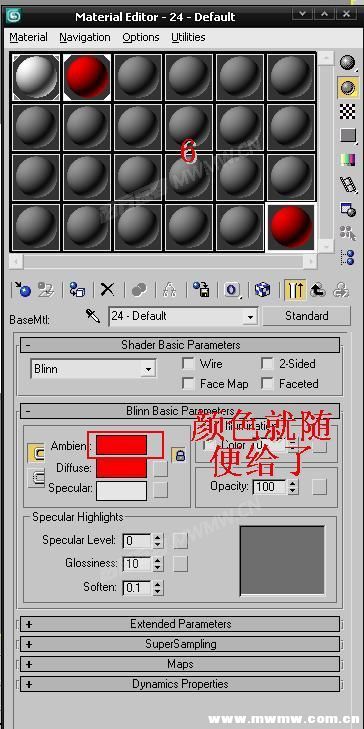Click Go Forward to Sibling icon
This screenshot has height=729, width=364.
click(341, 290)
